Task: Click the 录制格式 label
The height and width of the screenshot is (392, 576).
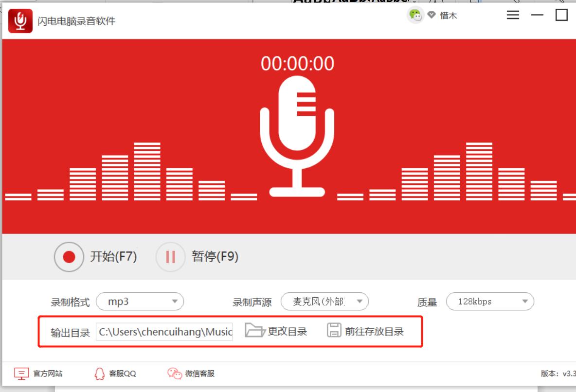Action: point(70,303)
